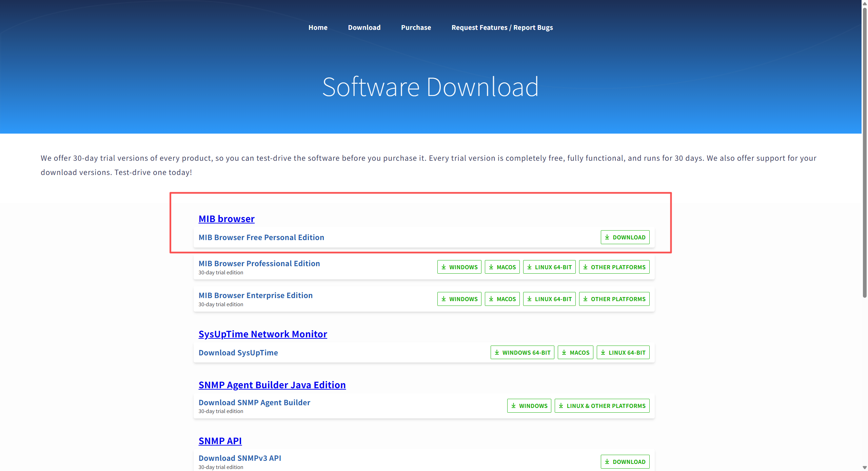Screen dimensions: 868x471
Task: Click the page scrollbar down arrow
Action: tap(864, 468)
